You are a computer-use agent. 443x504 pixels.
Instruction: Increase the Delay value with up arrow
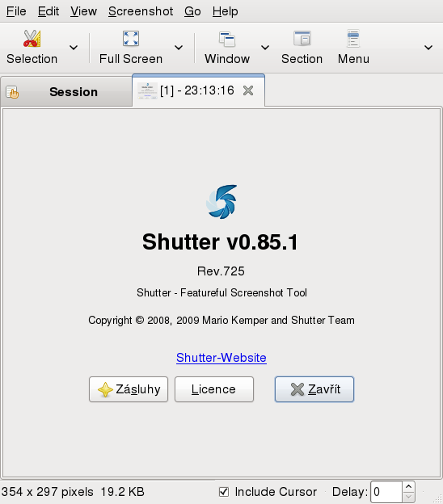(x=408, y=487)
